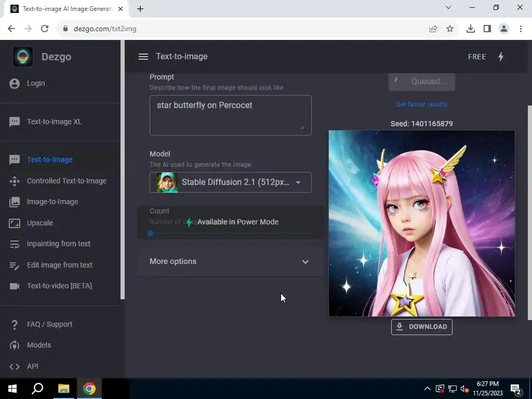Open Inpainting from text
The image size is (532, 399).
point(59,244)
